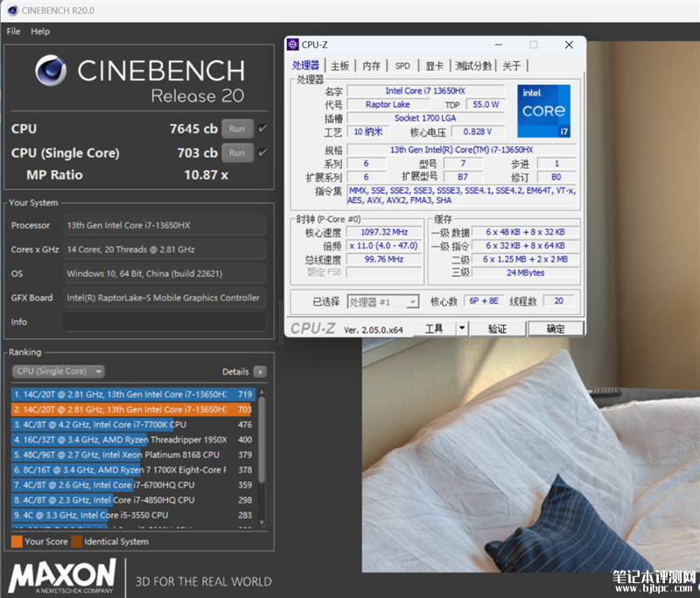Screen dimensions: 700x598
Task: Click the Cinebench logo sphere icon
Action: point(51,71)
